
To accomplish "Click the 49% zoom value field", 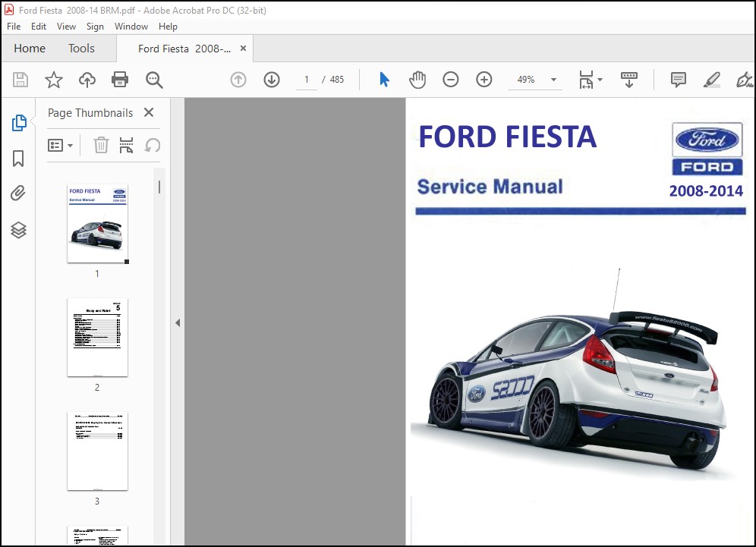I will pyautogui.click(x=526, y=80).
